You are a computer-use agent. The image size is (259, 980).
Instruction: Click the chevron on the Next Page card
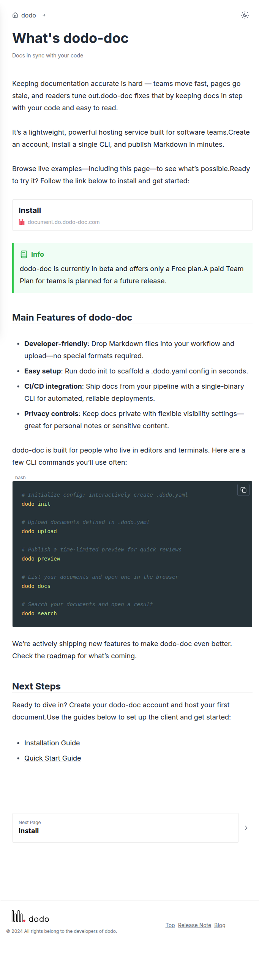pos(246,828)
